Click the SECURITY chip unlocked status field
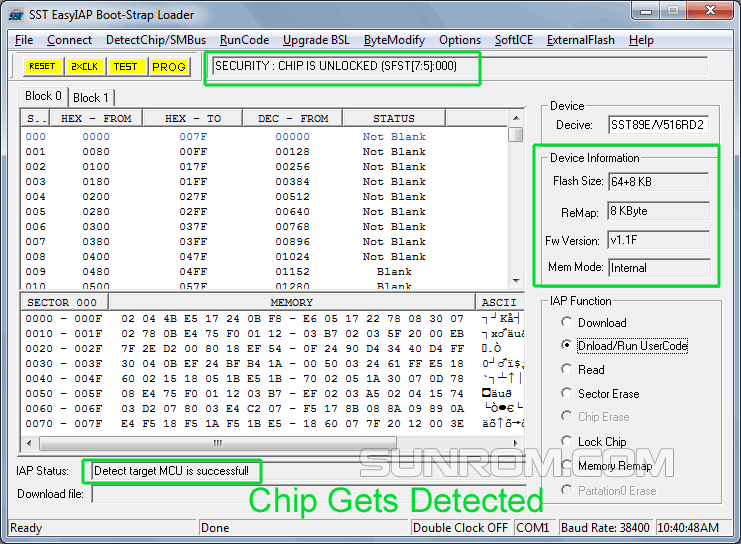Image resolution: width=741 pixels, height=544 pixels. click(x=459, y=66)
